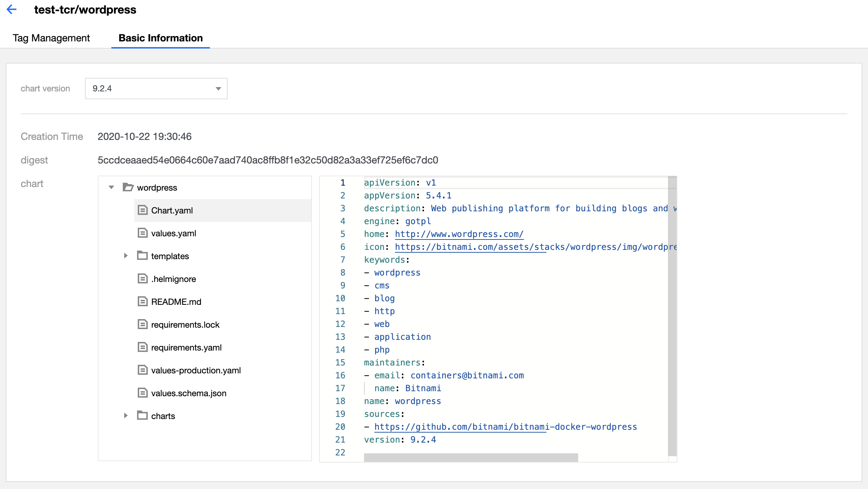Expand the templates folder arrow

pos(126,256)
